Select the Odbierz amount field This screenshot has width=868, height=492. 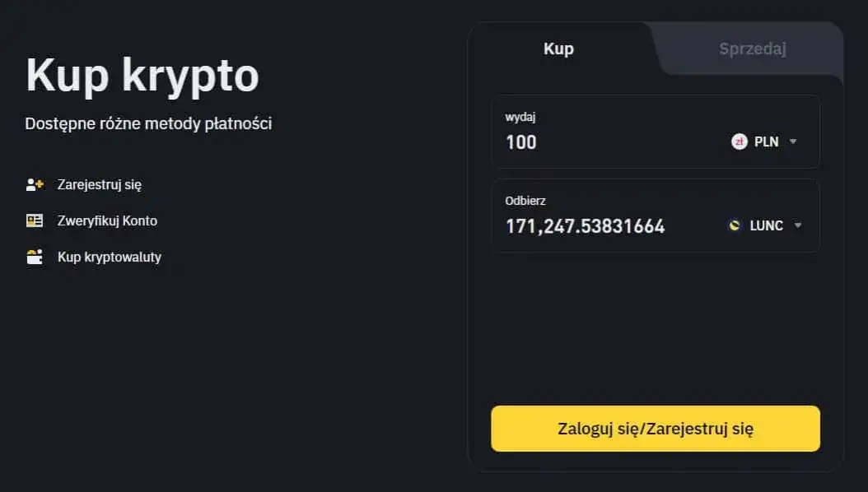coord(585,225)
